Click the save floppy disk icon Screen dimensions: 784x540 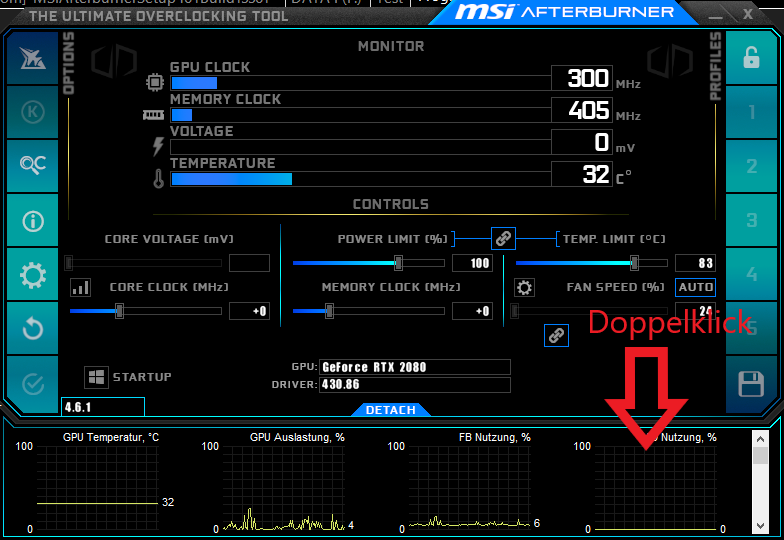pos(751,384)
